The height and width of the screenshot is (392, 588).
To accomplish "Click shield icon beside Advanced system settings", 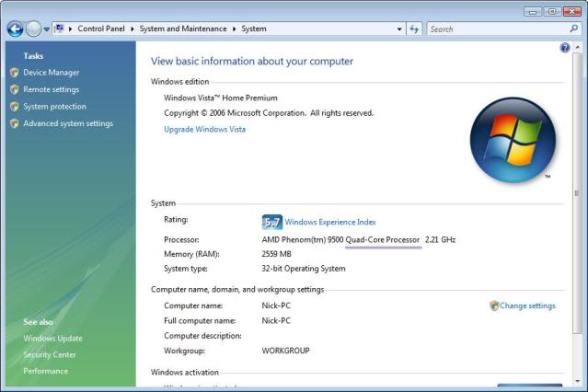I will click(x=15, y=123).
